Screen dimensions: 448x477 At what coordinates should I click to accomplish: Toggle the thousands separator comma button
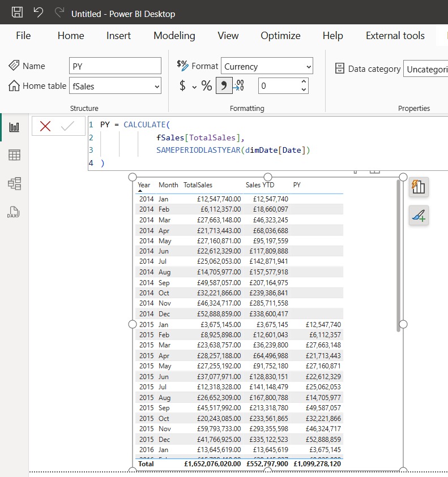click(x=224, y=86)
